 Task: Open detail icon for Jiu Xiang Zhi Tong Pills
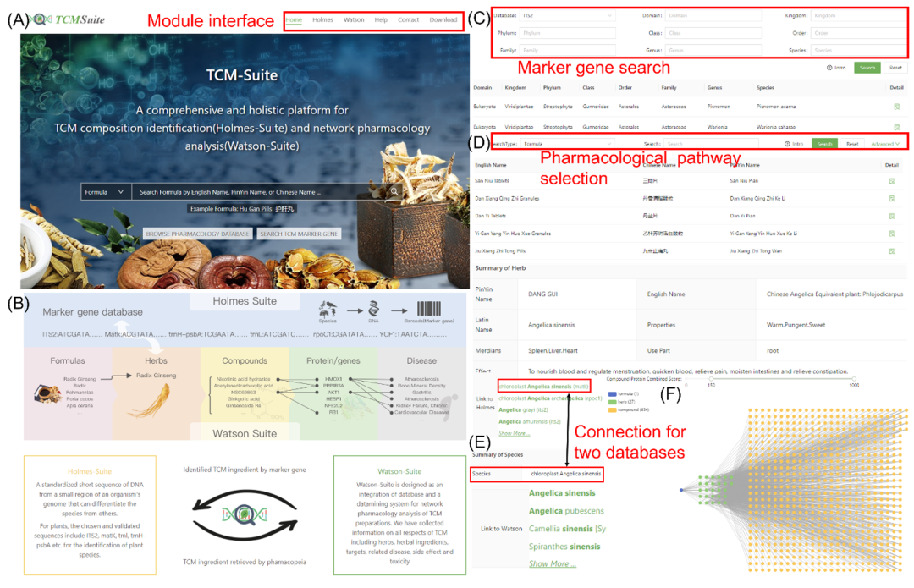[x=892, y=251]
